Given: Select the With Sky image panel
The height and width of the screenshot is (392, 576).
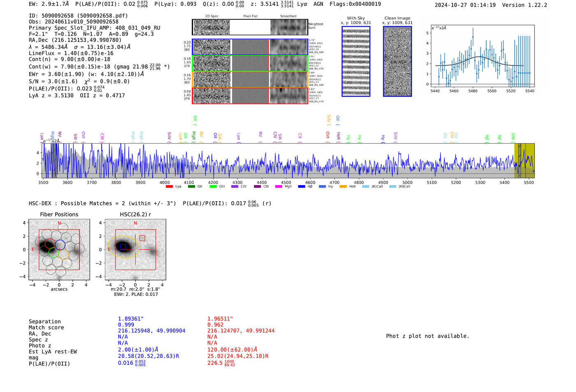Looking at the screenshot, I should tap(356, 61).
